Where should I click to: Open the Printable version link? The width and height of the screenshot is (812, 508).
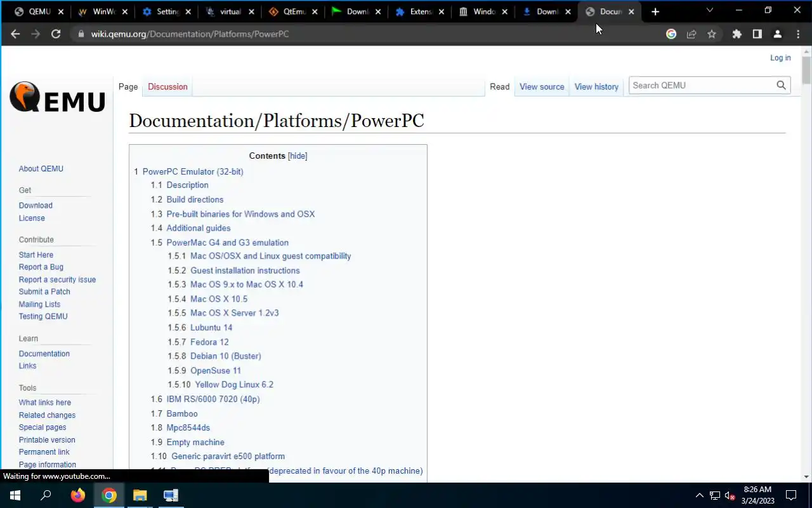[47, 439]
